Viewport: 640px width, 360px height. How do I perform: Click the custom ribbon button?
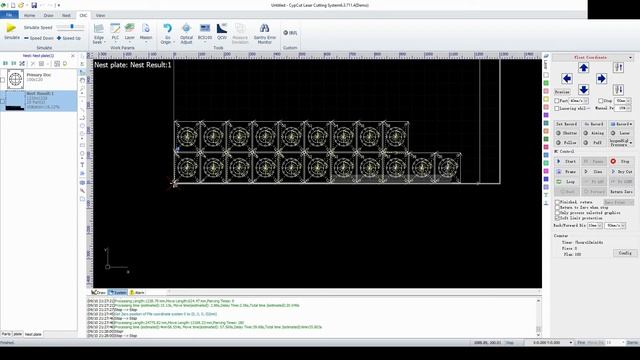point(290,33)
